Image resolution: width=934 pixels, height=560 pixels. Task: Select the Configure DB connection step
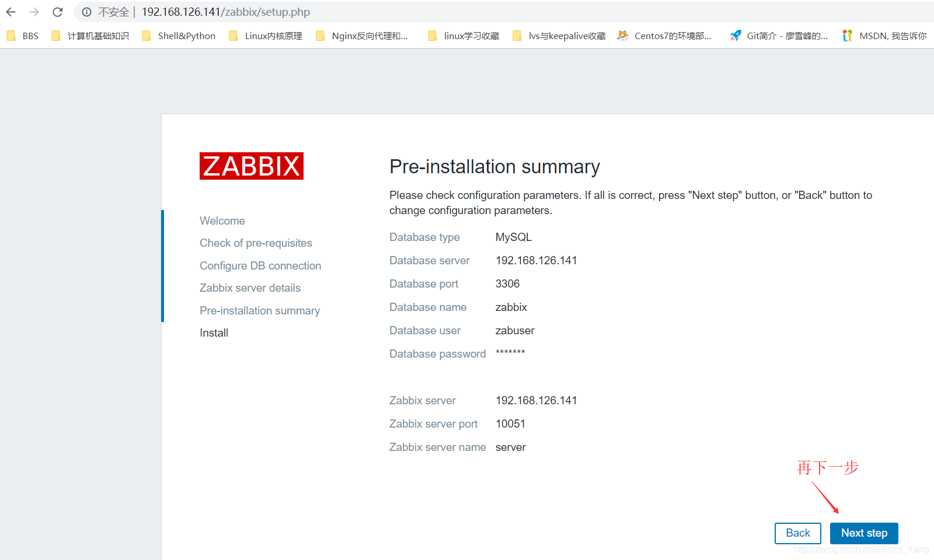pos(260,266)
